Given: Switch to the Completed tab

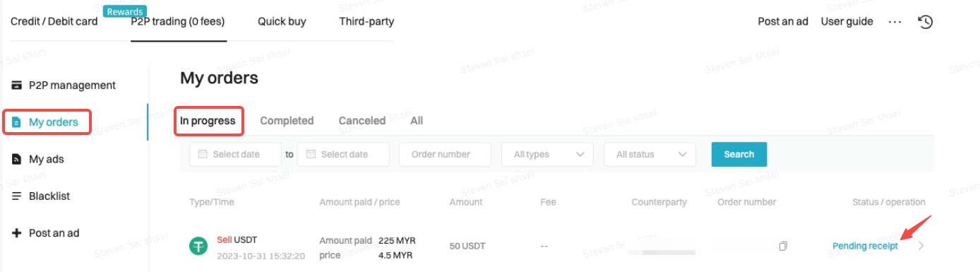Looking at the screenshot, I should (287, 121).
